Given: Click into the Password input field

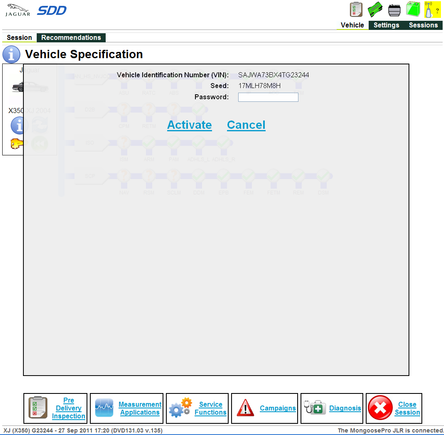Looking at the screenshot, I should tap(268, 97).
